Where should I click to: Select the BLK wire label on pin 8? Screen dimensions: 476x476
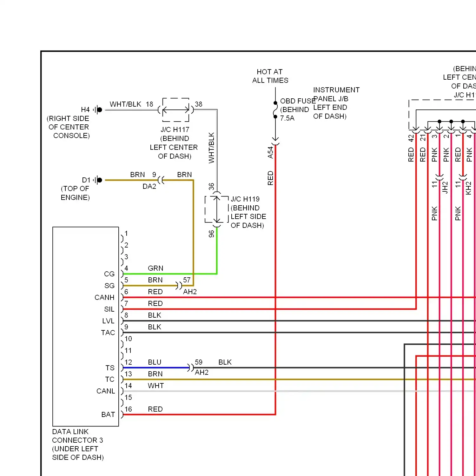click(155, 315)
